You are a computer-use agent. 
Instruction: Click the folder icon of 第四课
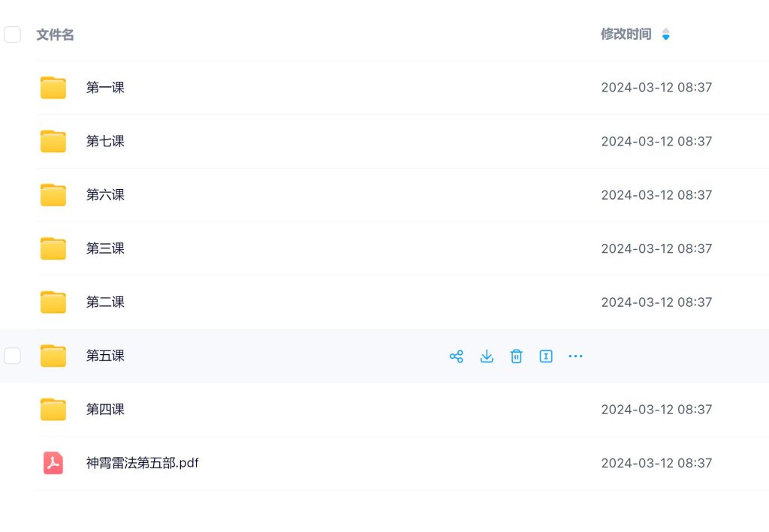point(53,409)
